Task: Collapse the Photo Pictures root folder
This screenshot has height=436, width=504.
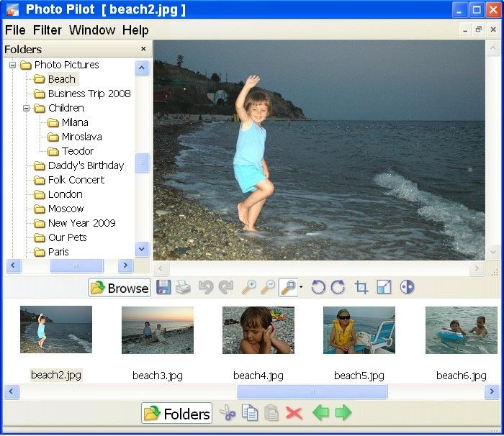Action: [13, 65]
